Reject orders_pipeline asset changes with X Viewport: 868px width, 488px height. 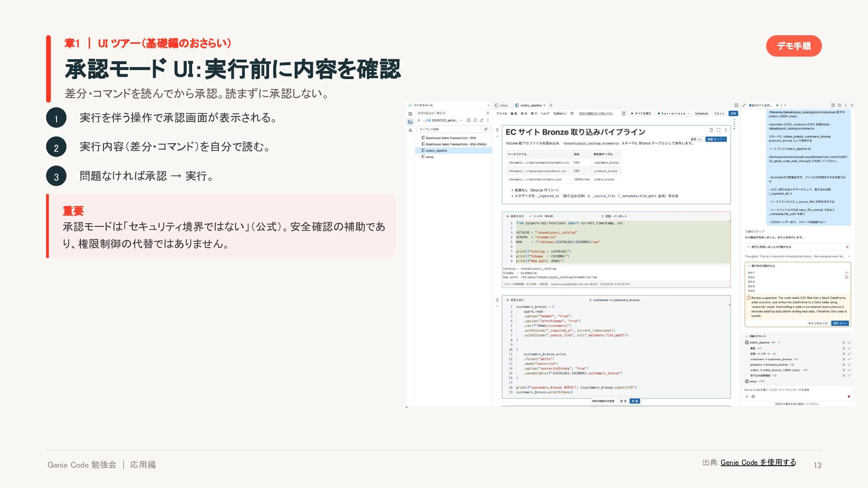844,343
